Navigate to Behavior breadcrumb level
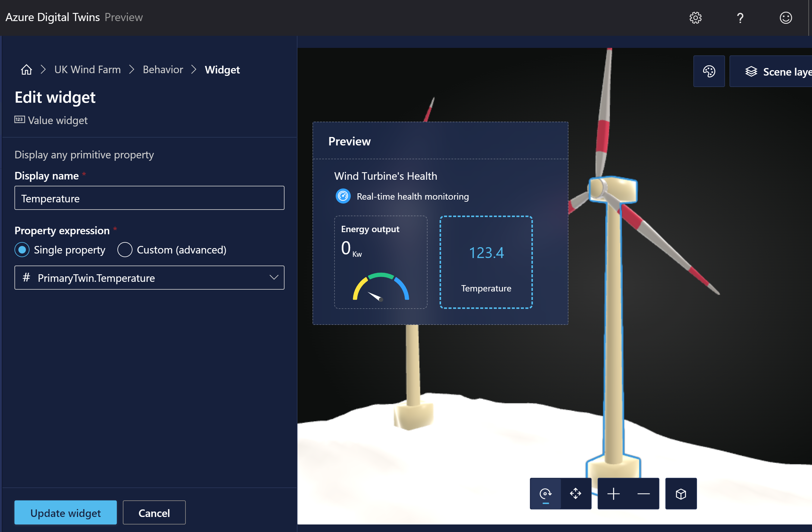The width and height of the screenshot is (812, 532). click(163, 70)
